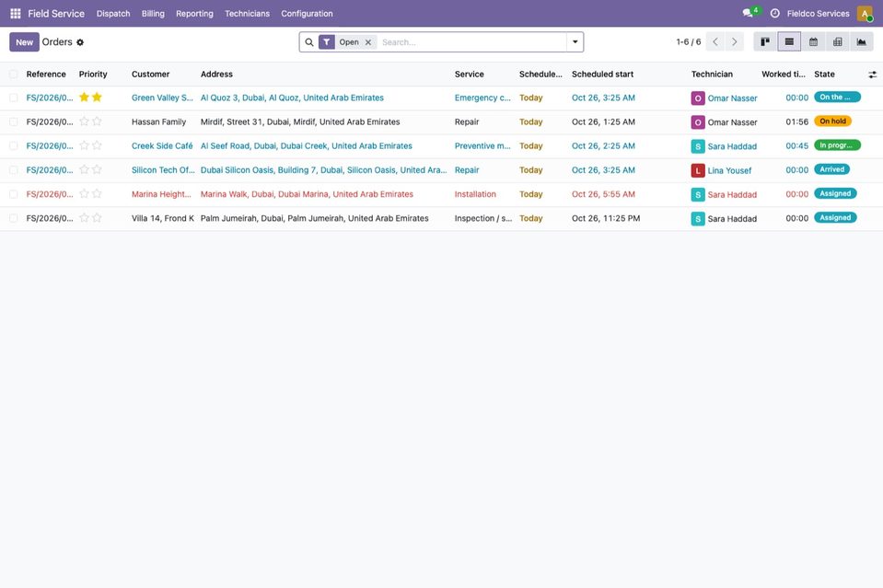Viewport: 883px width, 588px height.
Task: Select the Green Valley order checkbox
Action: coord(14,98)
